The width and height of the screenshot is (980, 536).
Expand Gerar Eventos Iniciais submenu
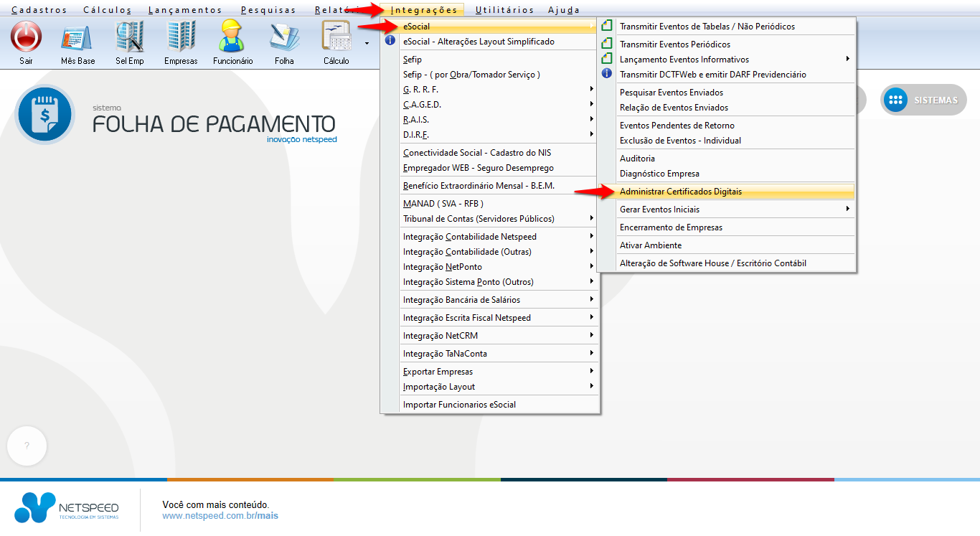pos(725,210)
